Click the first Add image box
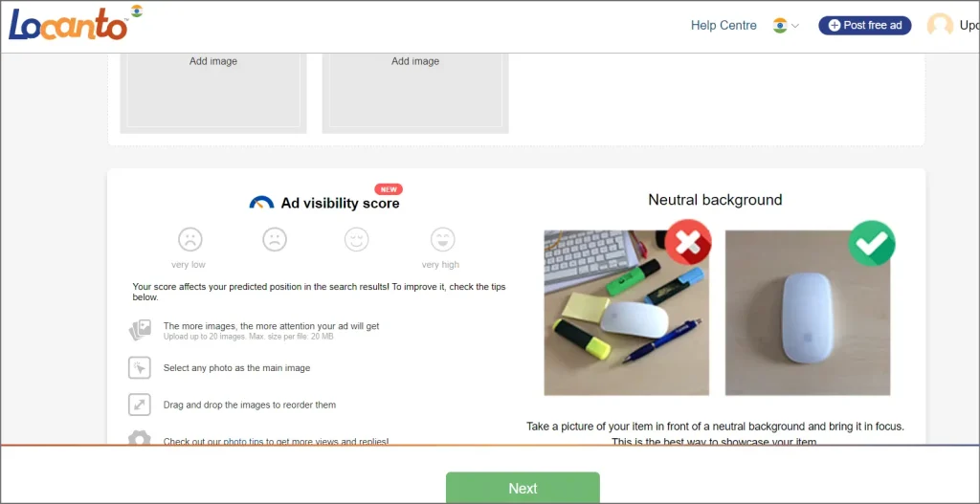 (213, 93)
